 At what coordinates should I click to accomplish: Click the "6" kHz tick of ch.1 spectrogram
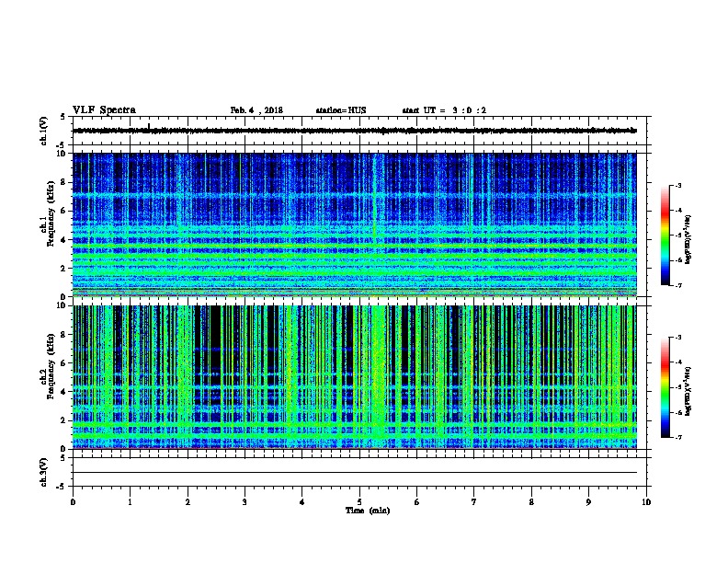tap(64, 212)
